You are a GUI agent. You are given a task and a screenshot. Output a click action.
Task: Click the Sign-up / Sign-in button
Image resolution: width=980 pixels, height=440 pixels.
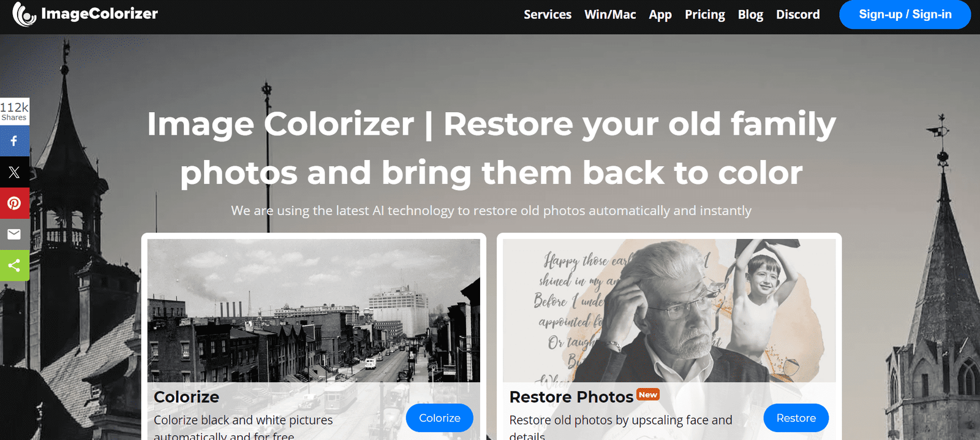tap(905, 14)
